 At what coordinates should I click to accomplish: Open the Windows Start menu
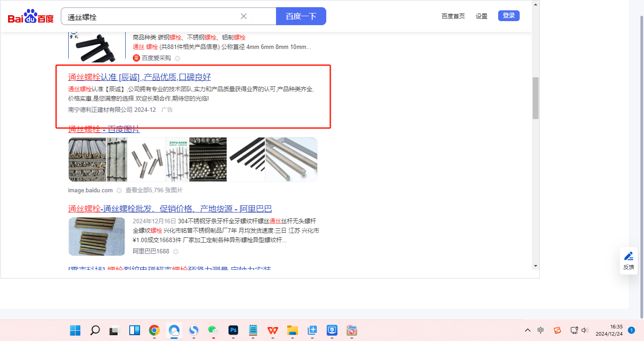click(x=75, y=331)
